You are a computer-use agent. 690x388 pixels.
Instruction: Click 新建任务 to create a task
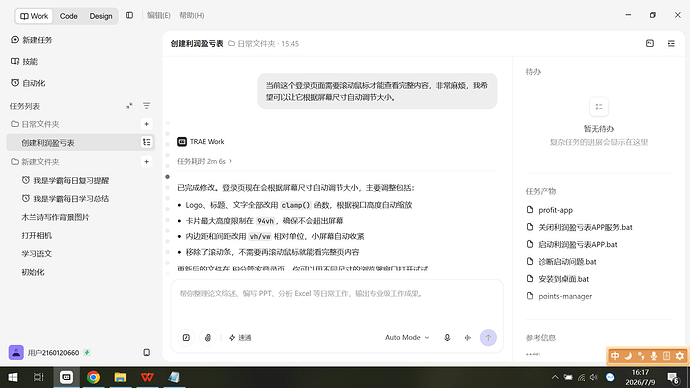click(32, 40)
